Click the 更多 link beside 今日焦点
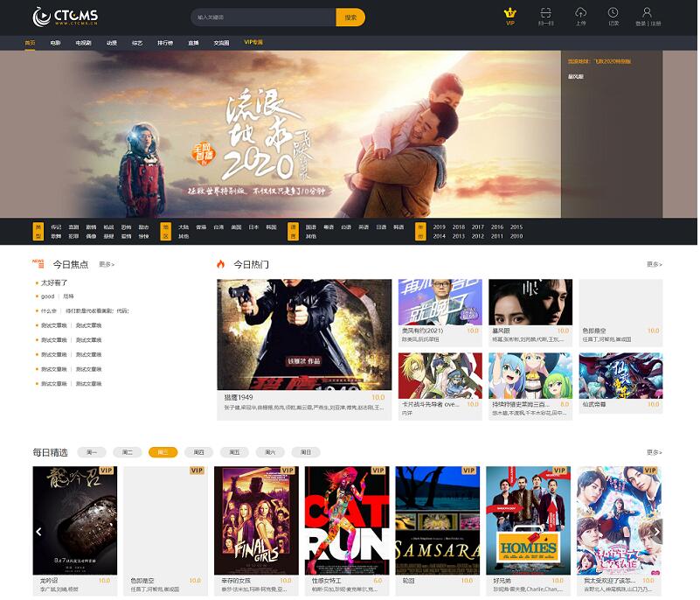This screenshot has width=700, height=600. point(107,264)
